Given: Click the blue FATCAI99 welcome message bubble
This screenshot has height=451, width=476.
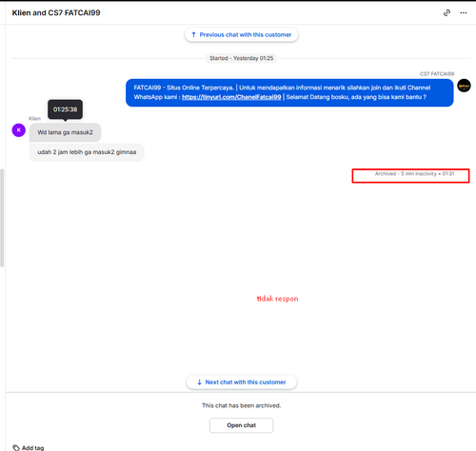Looking at the screenshot, I should (x=289, y=92).
